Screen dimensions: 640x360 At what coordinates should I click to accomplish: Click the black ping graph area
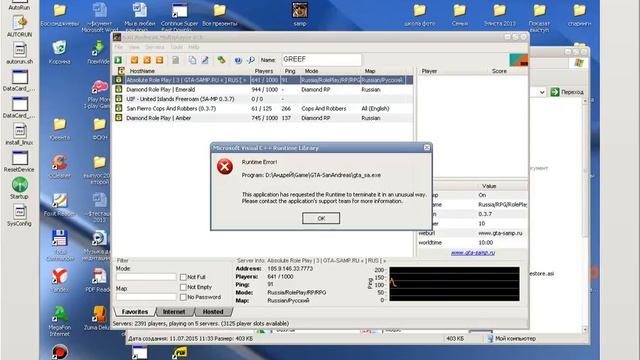click(x=454, y=284)
